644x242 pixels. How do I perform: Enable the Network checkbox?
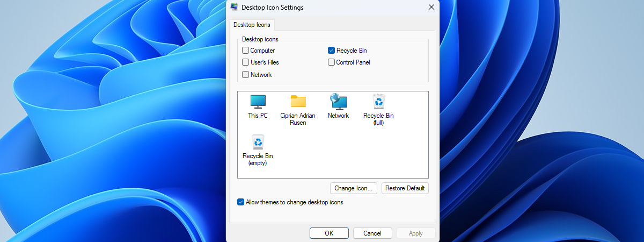pyautogui.click(x=245, y=75)
